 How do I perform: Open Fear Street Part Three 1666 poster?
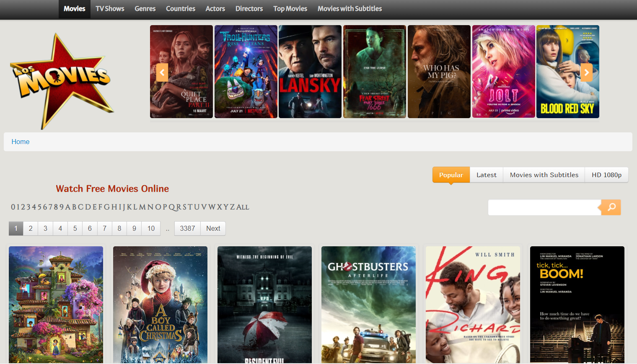[x=375, y=72]
